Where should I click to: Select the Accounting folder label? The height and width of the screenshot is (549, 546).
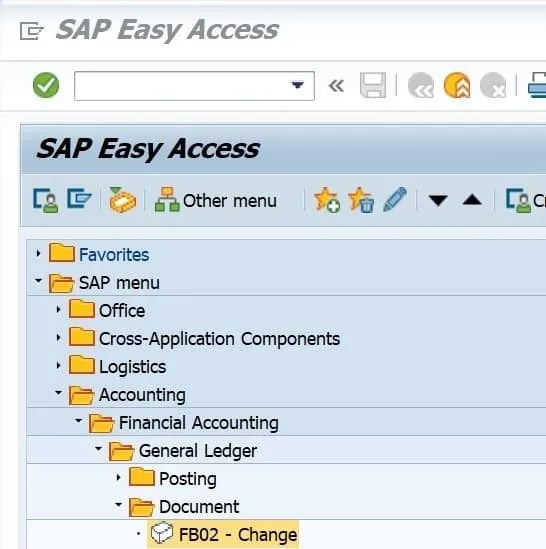point(142,395)
